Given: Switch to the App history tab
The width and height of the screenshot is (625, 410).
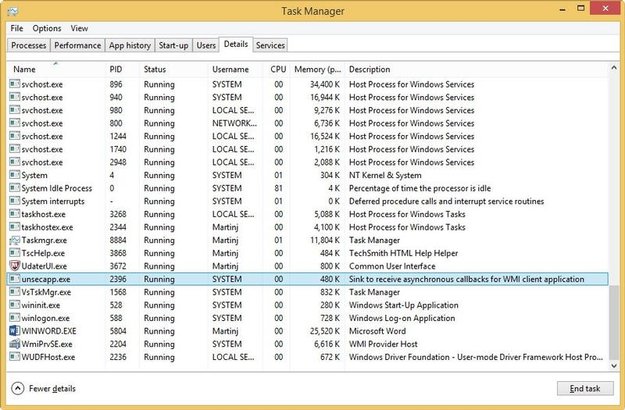Looking at the screenshot, I should [x=130, y=45].
